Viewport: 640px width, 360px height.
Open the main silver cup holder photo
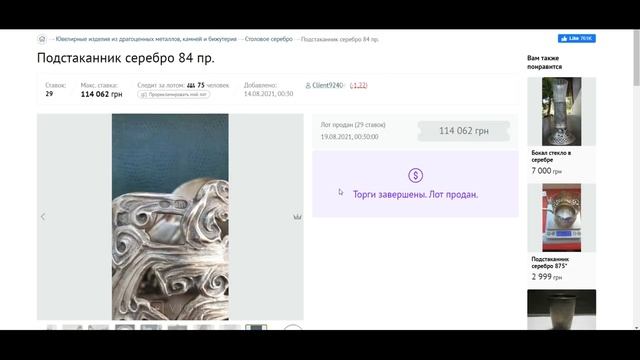170,217
